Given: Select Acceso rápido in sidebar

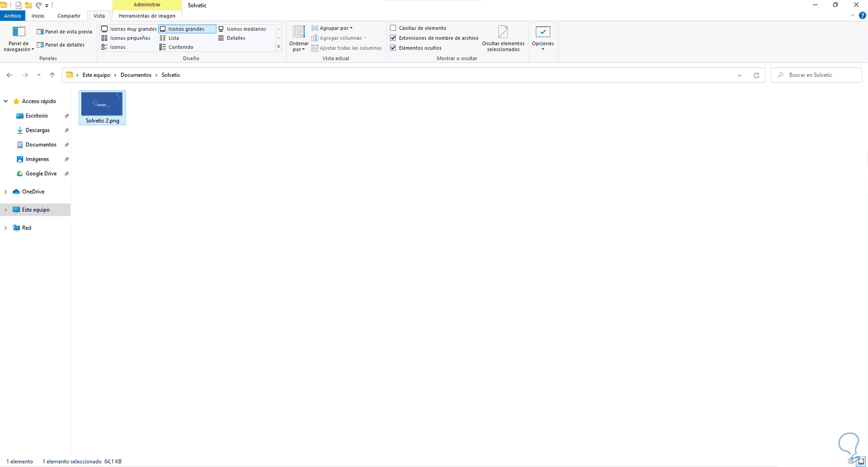Looking at the screenshot, I should click(39, 101).
